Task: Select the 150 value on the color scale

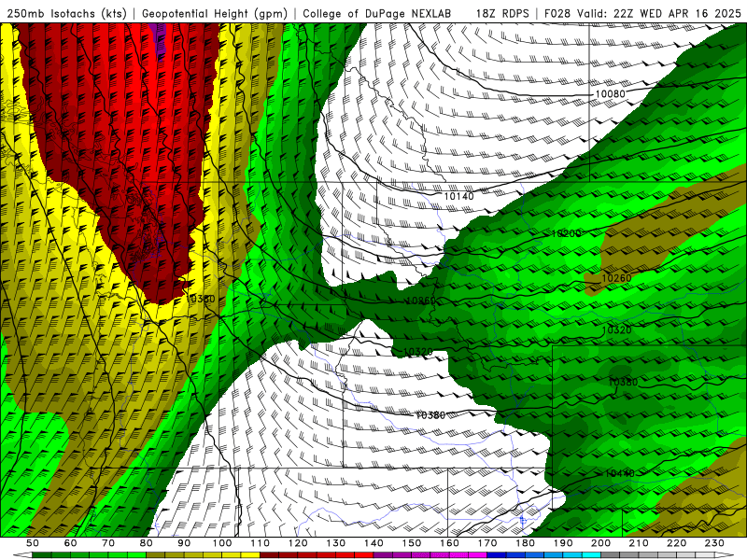Action: point(412,543)
